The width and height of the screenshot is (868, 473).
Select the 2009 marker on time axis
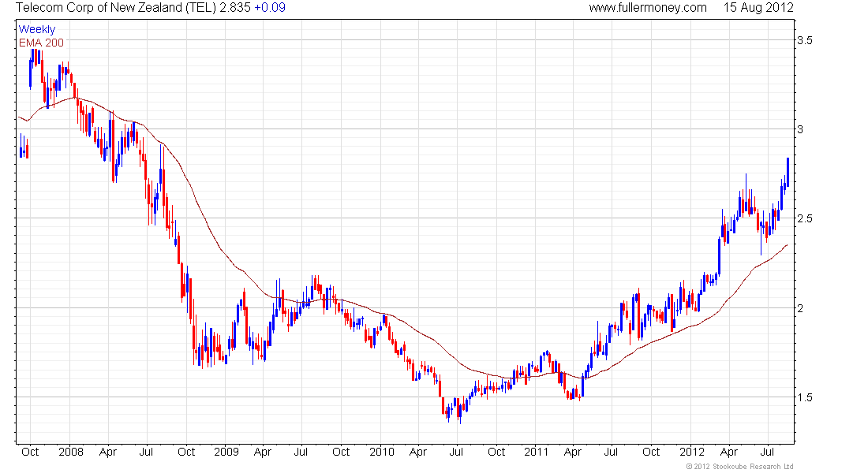[226, 453]
